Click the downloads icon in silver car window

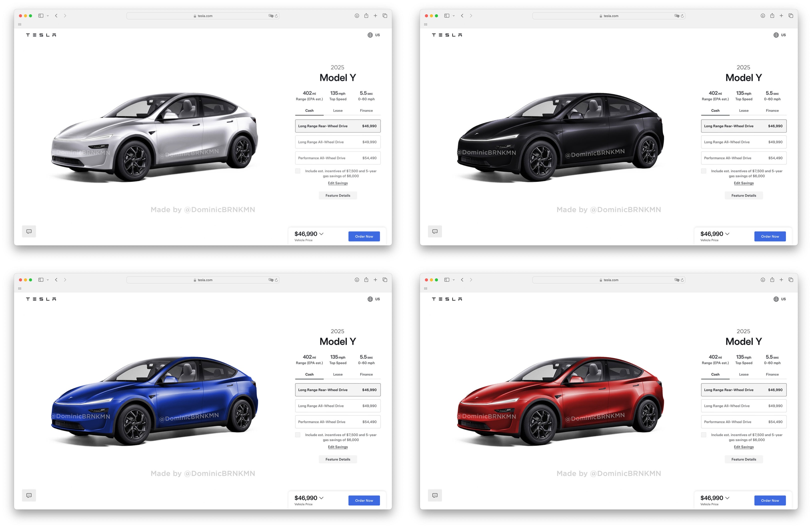[x=357, y=16]
